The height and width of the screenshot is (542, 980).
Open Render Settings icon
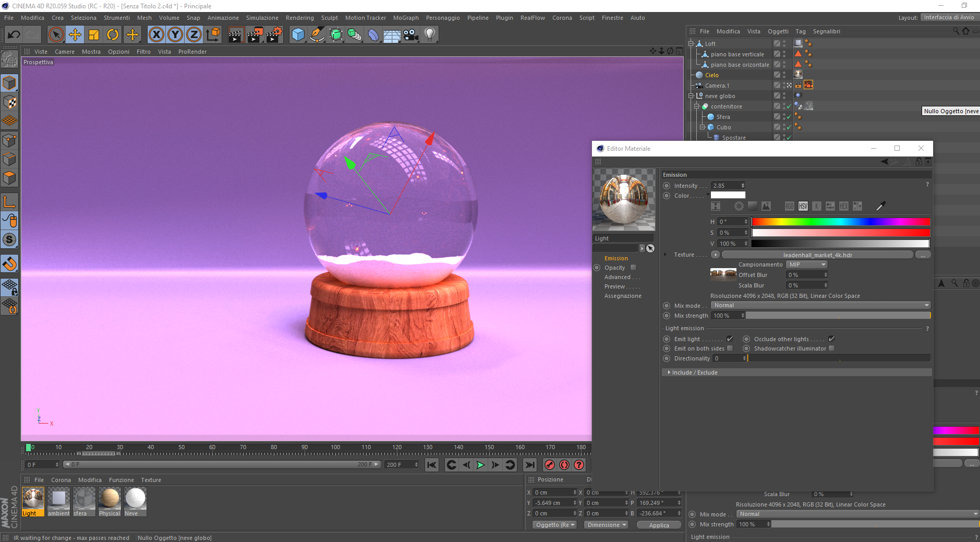tap(274, 35)
